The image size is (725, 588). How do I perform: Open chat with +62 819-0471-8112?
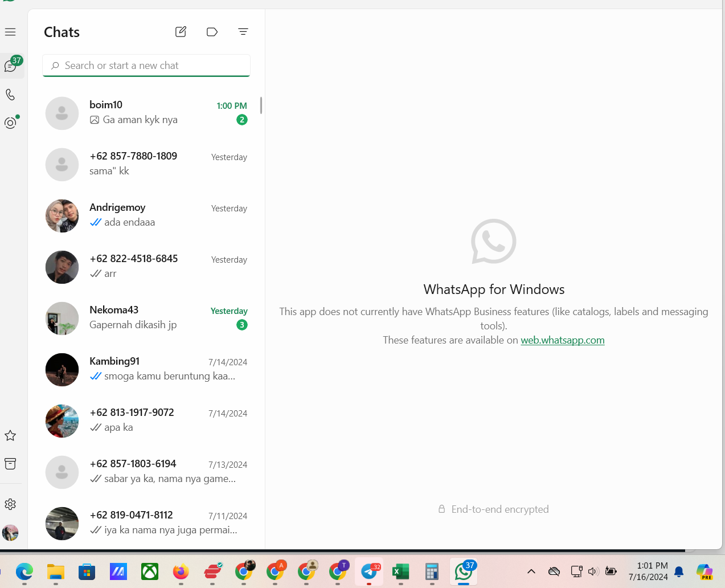(146, 523)
